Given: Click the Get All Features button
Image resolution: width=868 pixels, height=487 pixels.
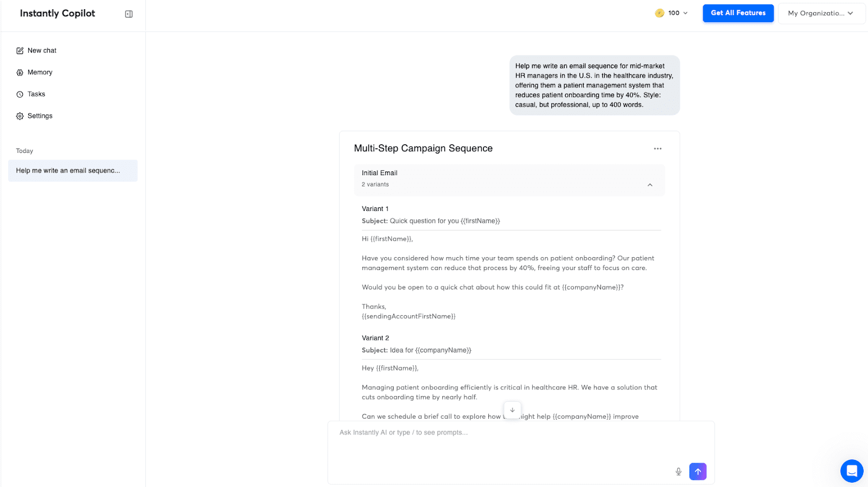Looking at the screenshot, I should (x=738, y=13).
